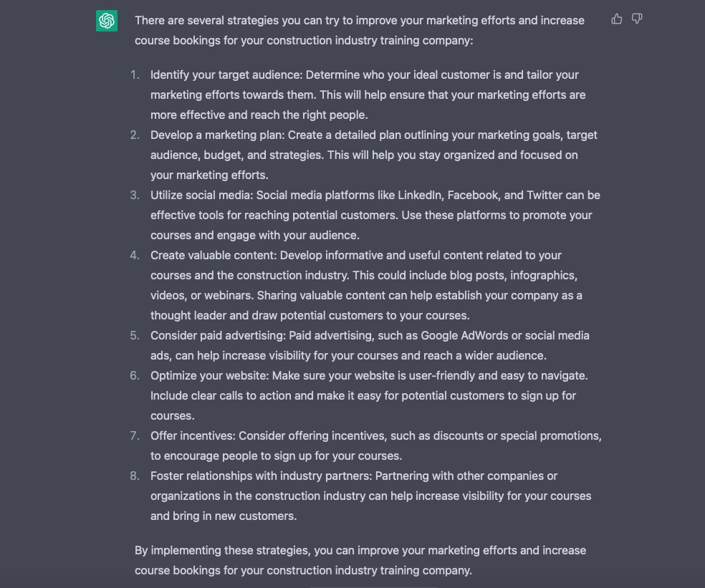Click the list number 8 marker

point(135,476)
